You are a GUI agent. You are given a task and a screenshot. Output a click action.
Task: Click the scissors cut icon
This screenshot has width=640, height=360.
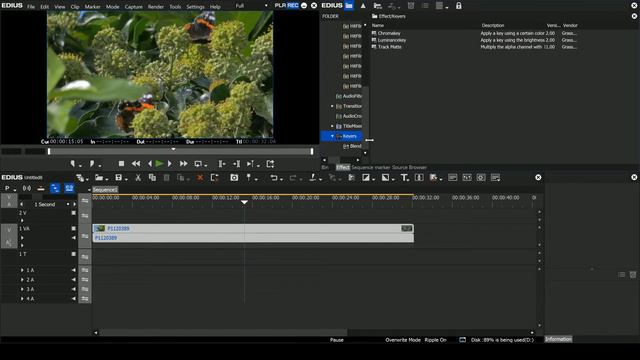[x=138, y=178]
